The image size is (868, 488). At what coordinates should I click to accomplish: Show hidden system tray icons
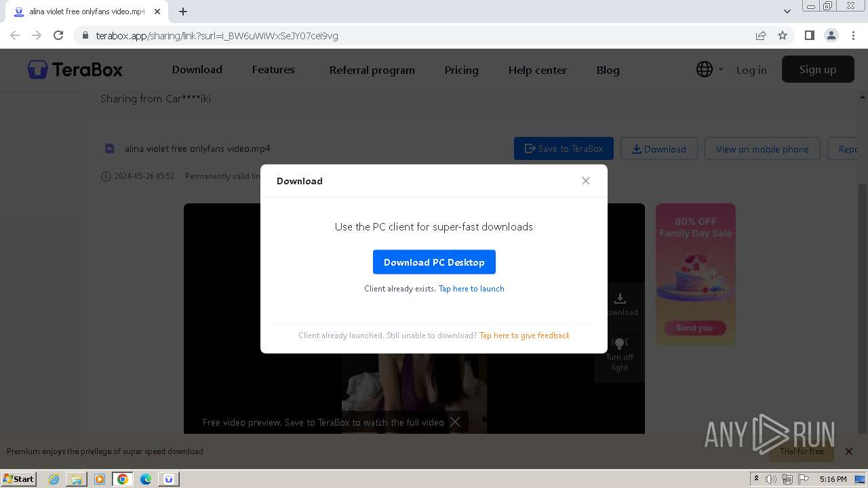coord(755,479)
